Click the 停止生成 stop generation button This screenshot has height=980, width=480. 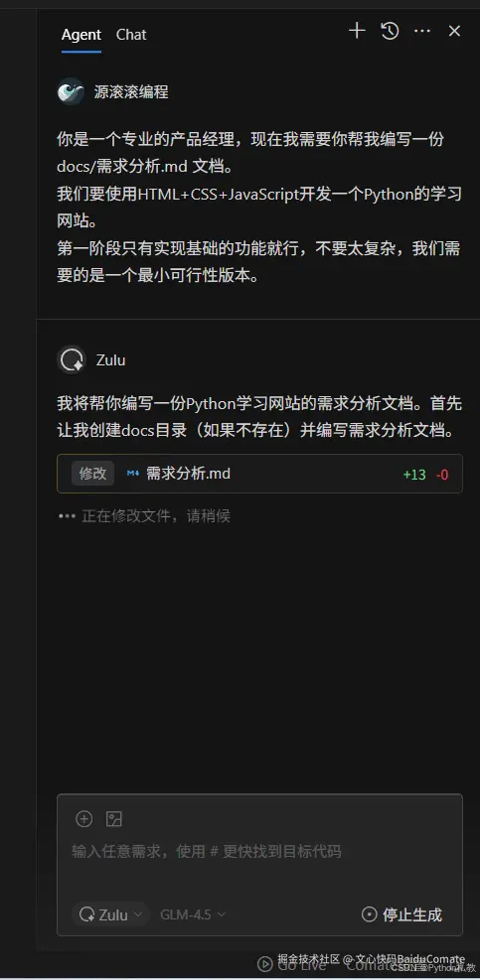402,914
